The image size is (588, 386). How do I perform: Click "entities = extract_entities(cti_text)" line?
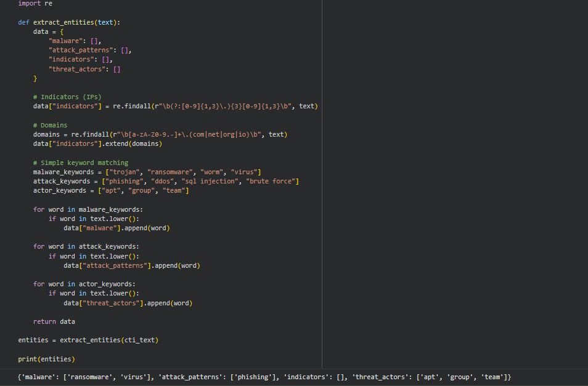click(88, 340)
